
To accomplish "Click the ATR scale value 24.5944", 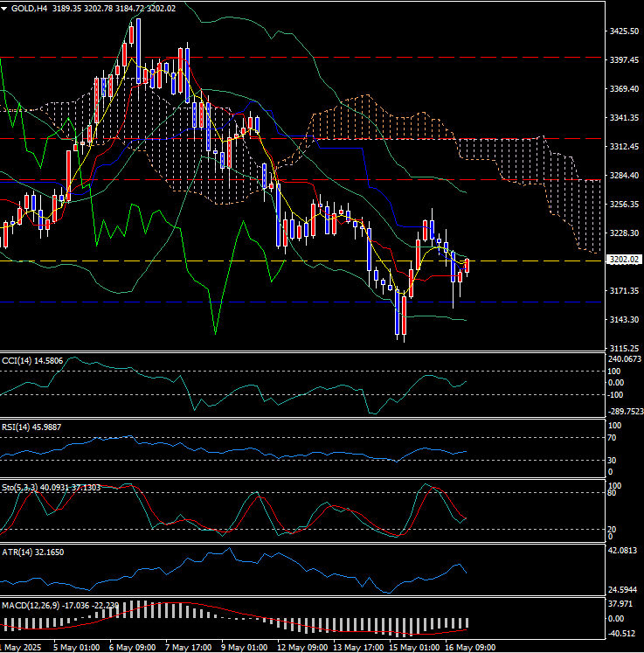I will point(622,590).
